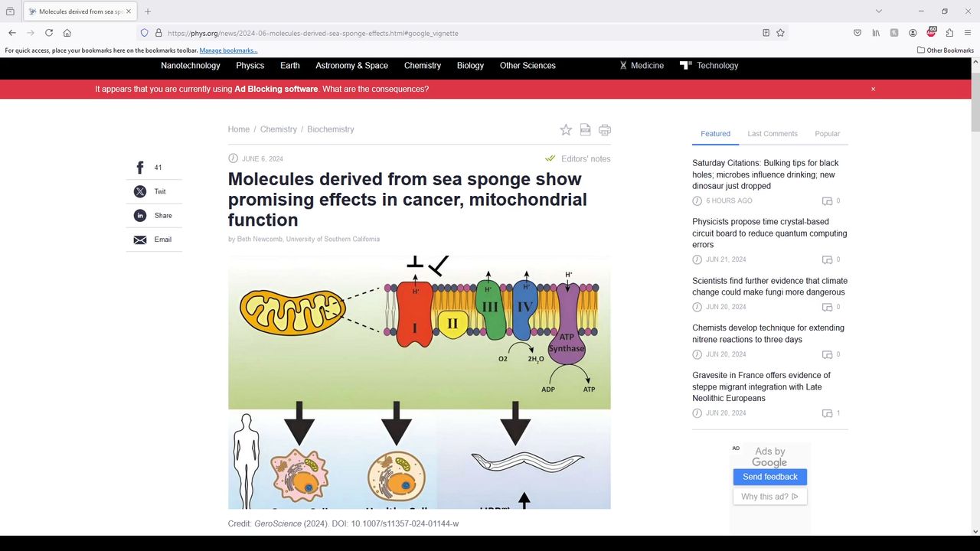Email the article using the envelope icon
The width and height of the screenshot is (980, 551).
140,240
